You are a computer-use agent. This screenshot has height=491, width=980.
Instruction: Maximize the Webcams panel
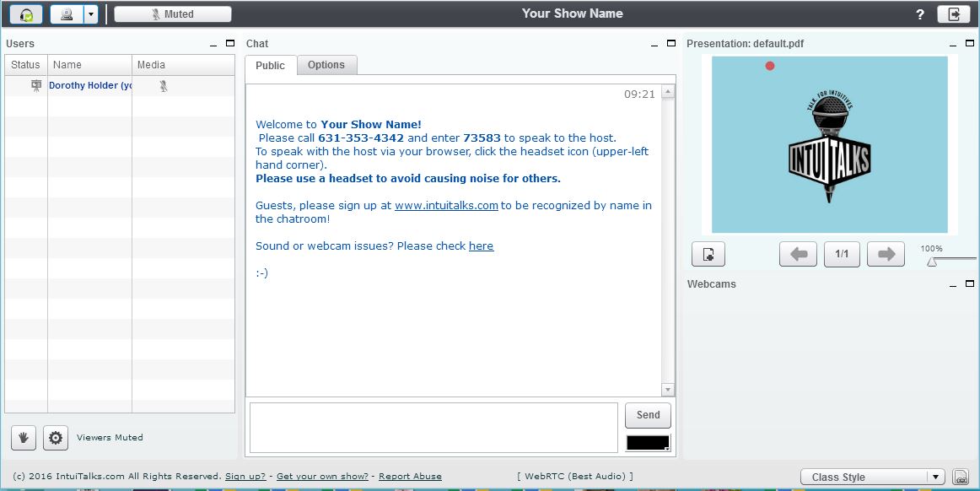tap(969, 283)
